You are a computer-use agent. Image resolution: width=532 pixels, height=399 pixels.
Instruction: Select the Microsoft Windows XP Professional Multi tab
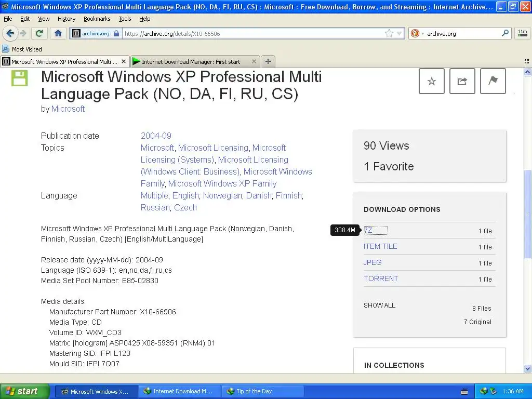[65, 61]
